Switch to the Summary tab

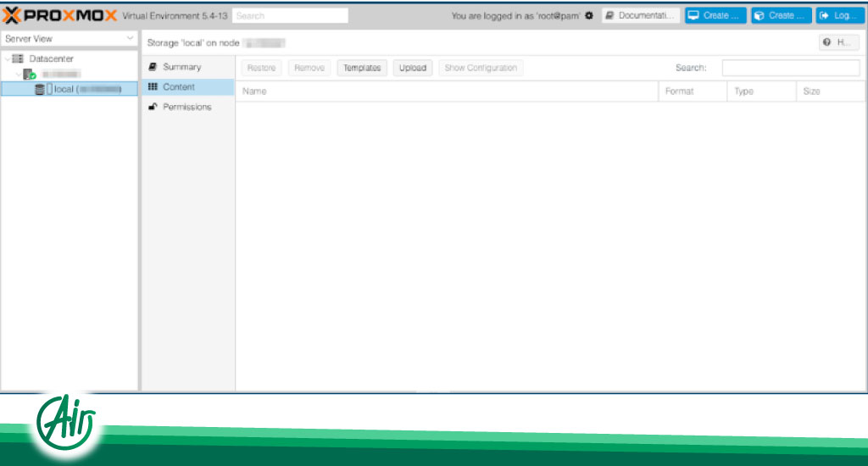[x=188, y=66]
